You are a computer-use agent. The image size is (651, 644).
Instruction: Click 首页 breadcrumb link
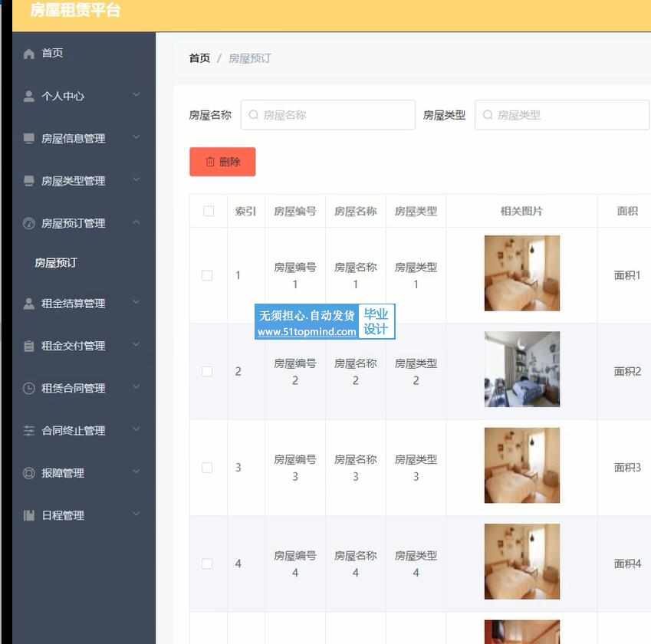(x=199, y=58)
